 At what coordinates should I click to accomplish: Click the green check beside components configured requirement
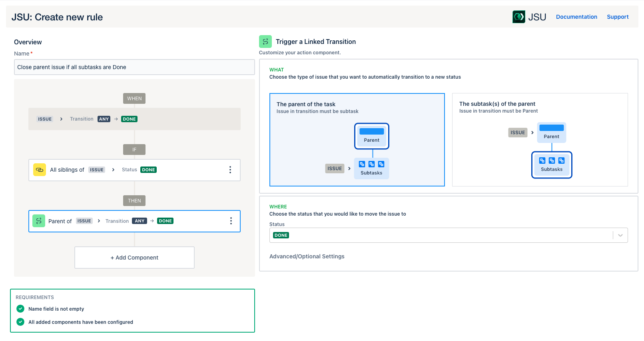(x=20, y=322)
